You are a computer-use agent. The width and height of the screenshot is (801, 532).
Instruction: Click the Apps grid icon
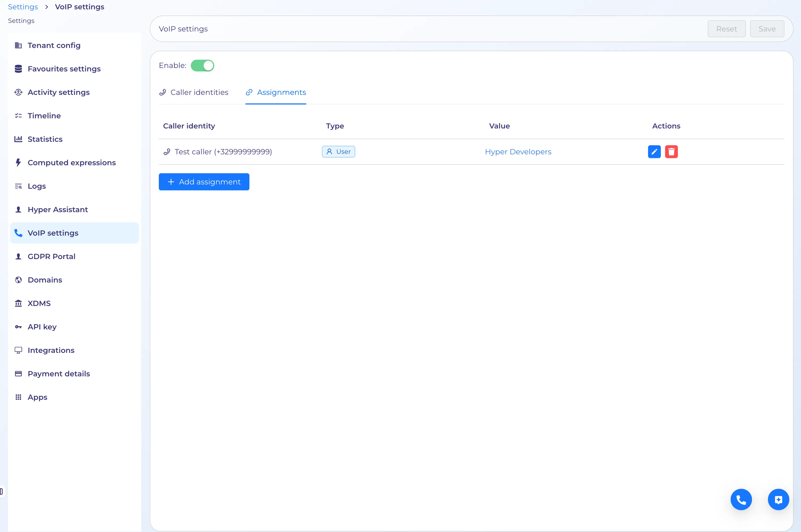click(18, 397)
